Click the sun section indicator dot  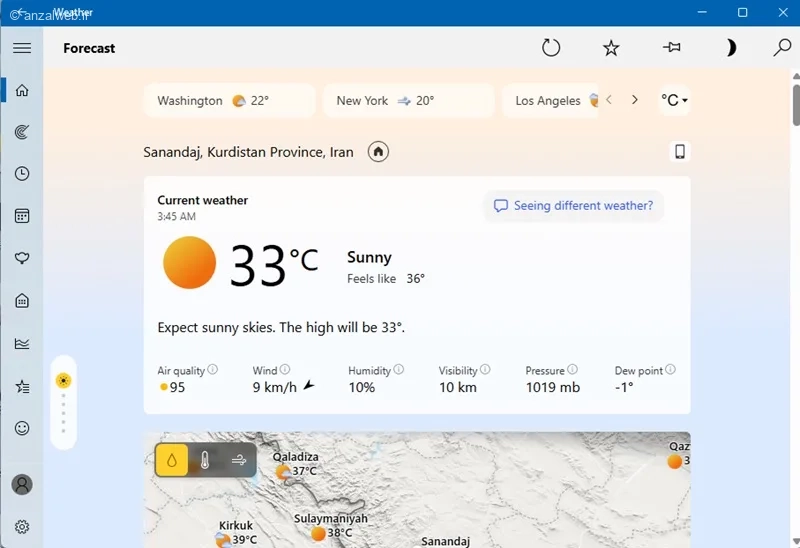tap(63, 381)
